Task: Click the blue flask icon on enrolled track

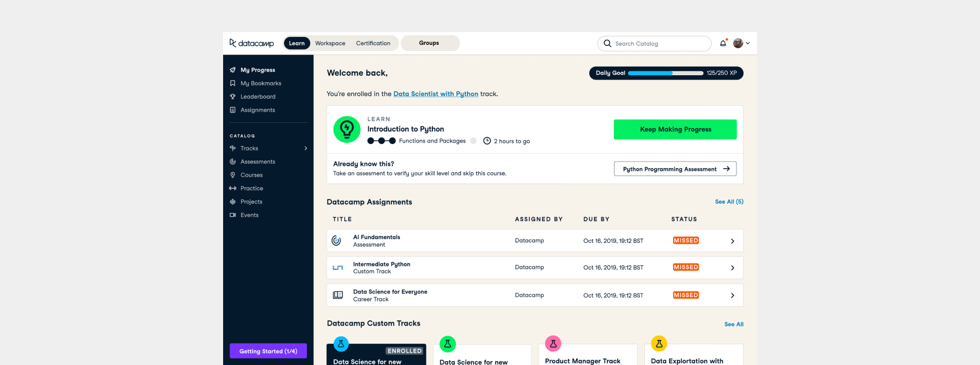Action: (341, 344)
